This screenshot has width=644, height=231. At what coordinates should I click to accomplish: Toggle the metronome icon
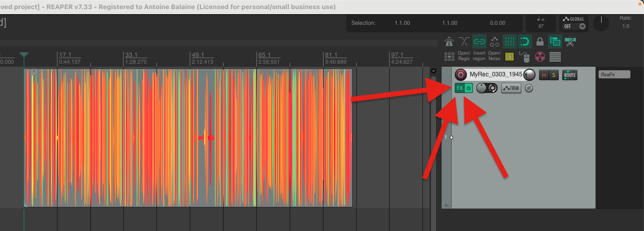coord(449,41)
